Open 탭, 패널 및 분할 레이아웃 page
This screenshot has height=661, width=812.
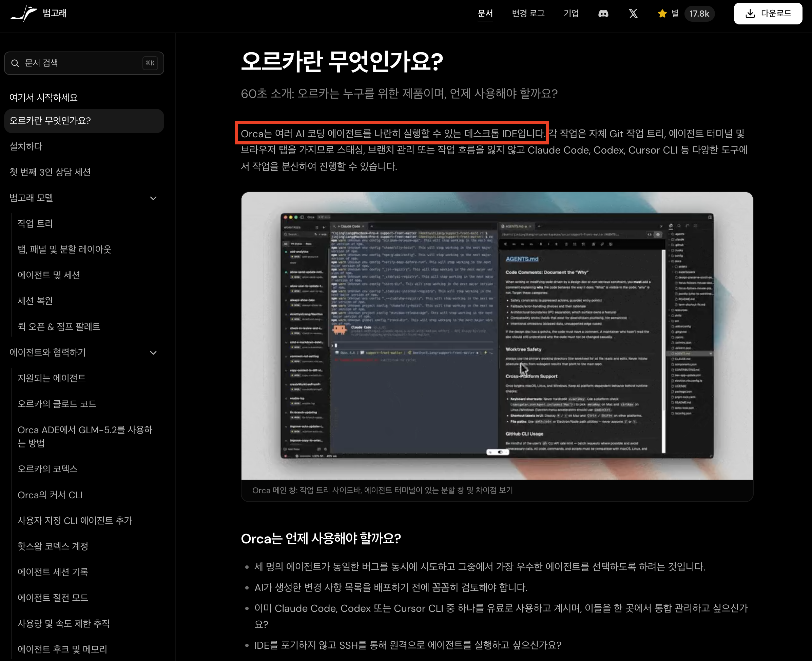(64, 249)
